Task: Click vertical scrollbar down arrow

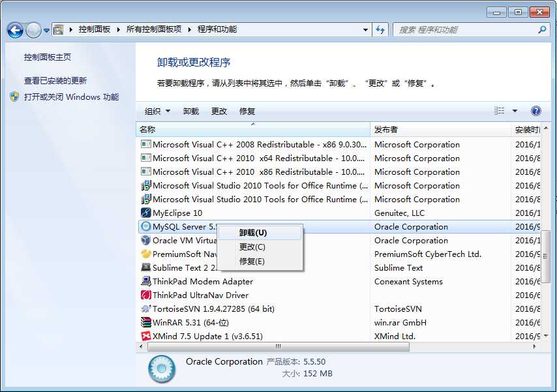Action: tap(546, 336)
